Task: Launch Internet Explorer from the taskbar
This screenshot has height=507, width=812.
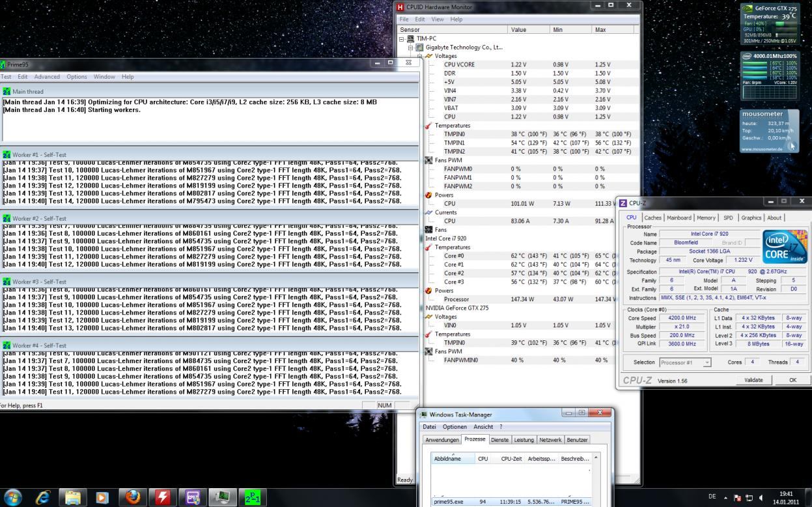Action: click(x=44, y=497)
